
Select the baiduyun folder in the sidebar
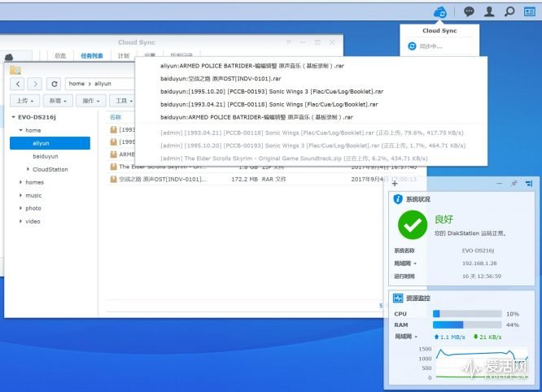pyautogui.click(x=46, y=155)
